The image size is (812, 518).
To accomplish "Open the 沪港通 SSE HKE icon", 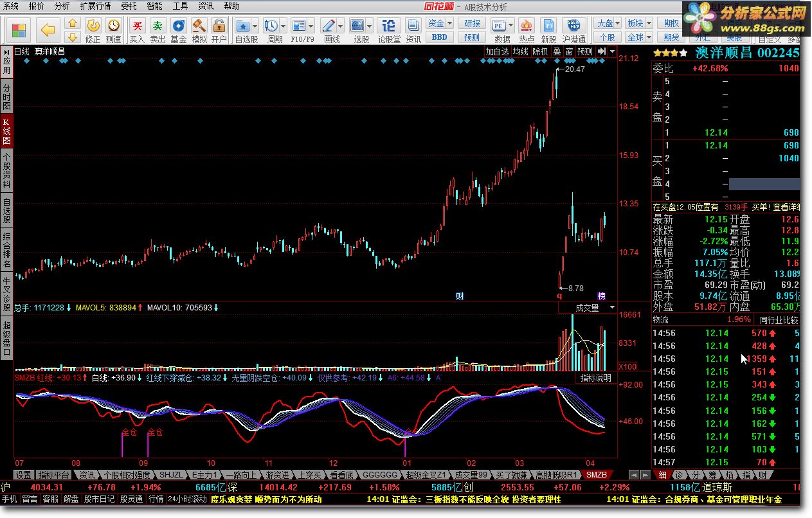I will (573, 25).
